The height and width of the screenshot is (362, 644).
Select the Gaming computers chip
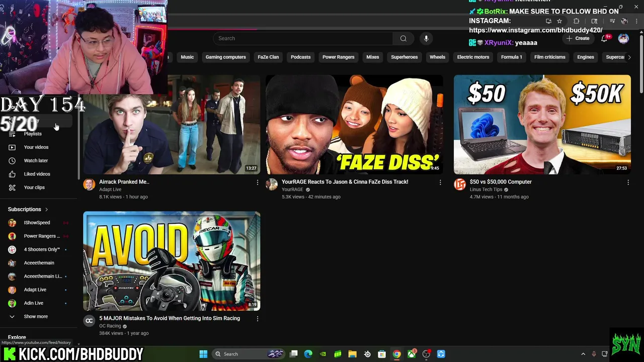[225, 57]
